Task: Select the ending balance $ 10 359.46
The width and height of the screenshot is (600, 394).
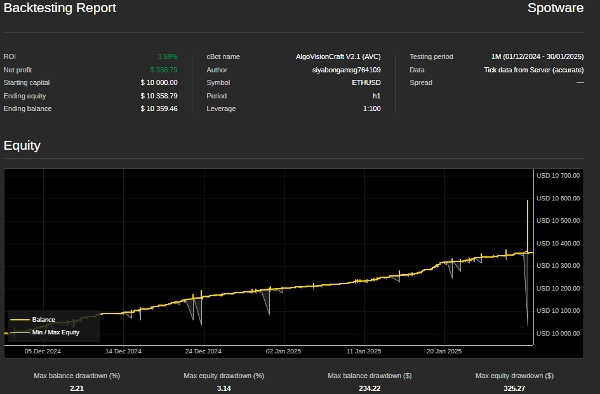Action: (x=159, y=109)
